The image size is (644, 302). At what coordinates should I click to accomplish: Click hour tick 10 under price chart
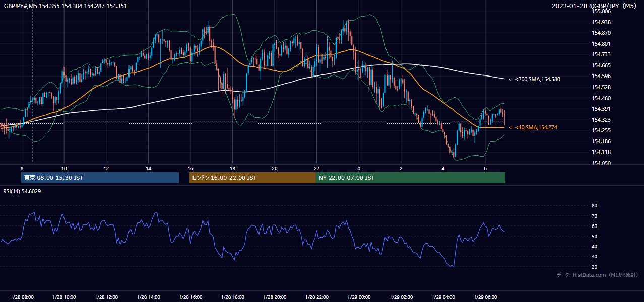pyautogui.click(x=64, y=168)
